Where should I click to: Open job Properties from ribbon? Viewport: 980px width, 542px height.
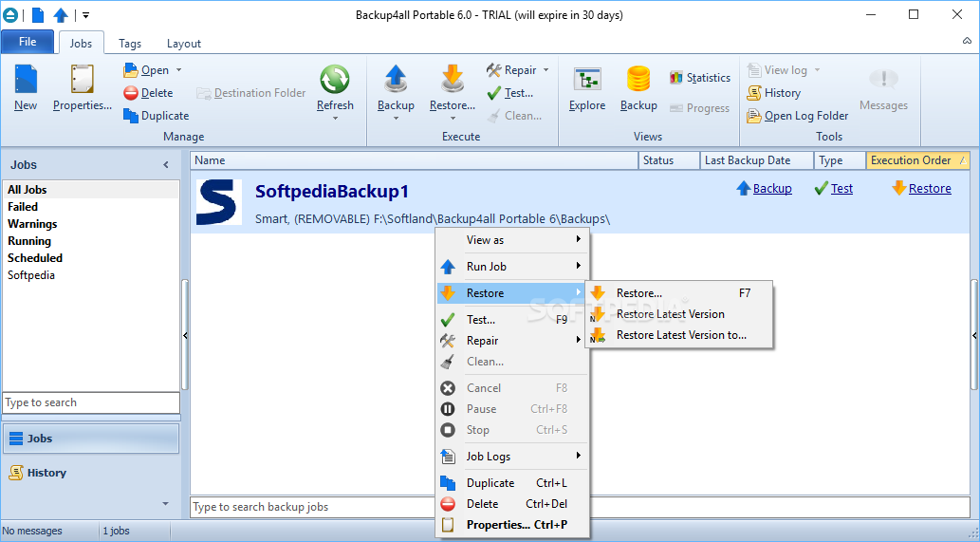(x=83, y=89)
